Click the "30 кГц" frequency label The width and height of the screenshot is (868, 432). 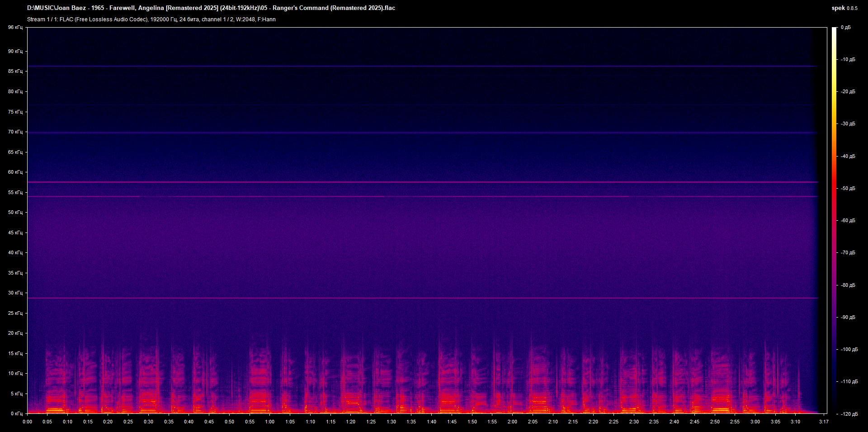pyautogui.click(x=15, y=293)
